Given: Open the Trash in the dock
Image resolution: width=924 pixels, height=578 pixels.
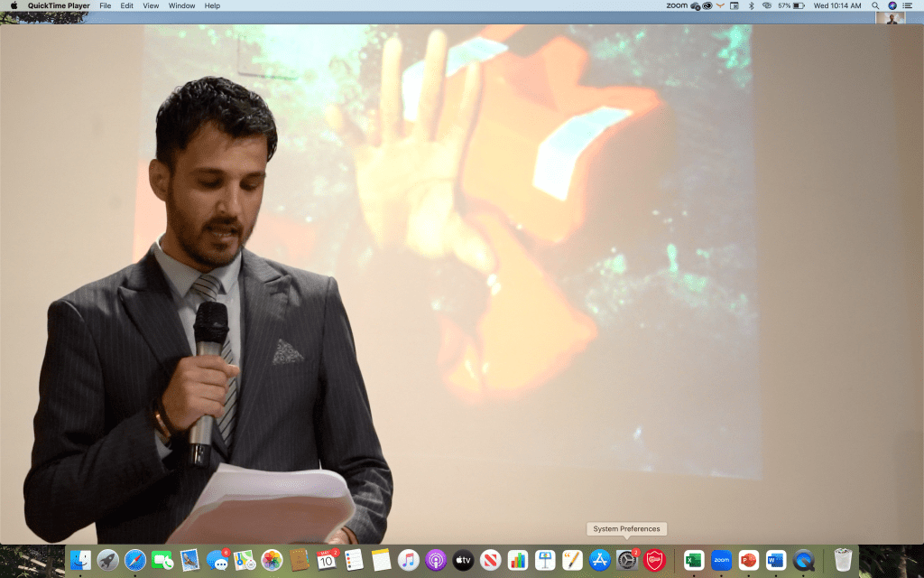Looking at the screenshot, I should tap(843, 560).
